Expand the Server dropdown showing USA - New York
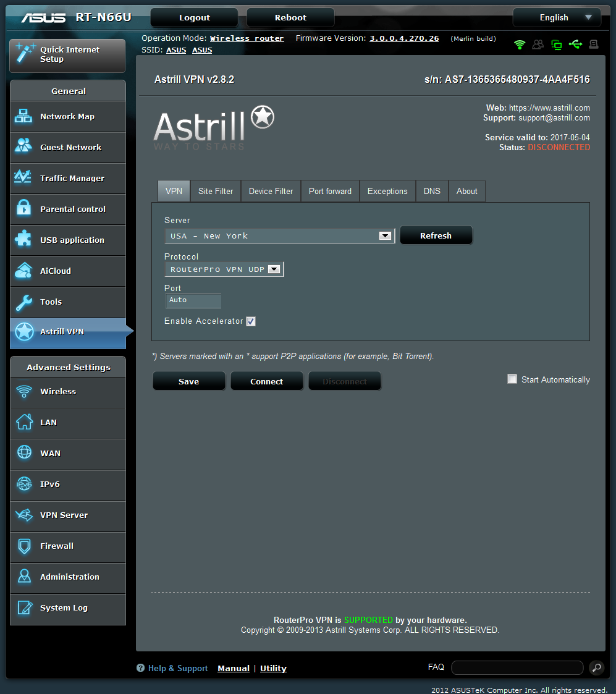Image resolution: width=616 pixels, height=694 pixels. tap(279, 236)
